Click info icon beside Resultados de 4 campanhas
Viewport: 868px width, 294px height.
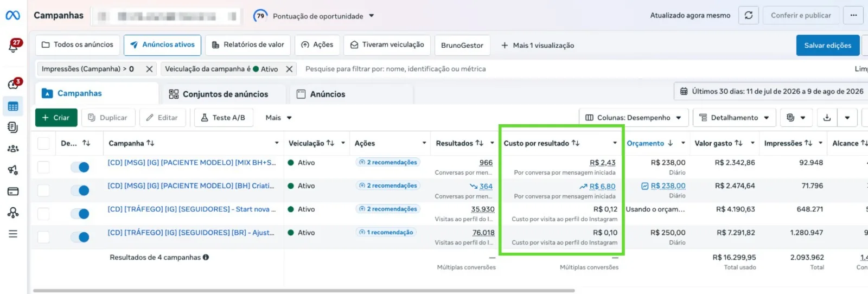[x=206, y=257]
